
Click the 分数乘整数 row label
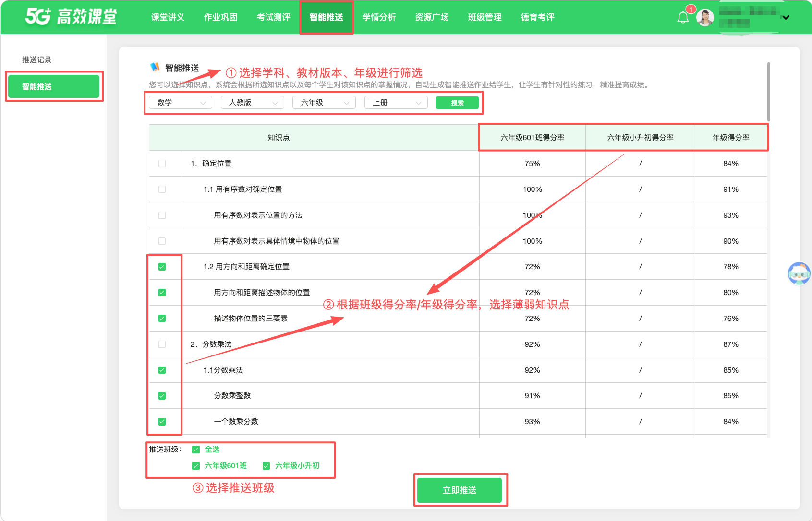pyautogui.click(x=232, y=396)
